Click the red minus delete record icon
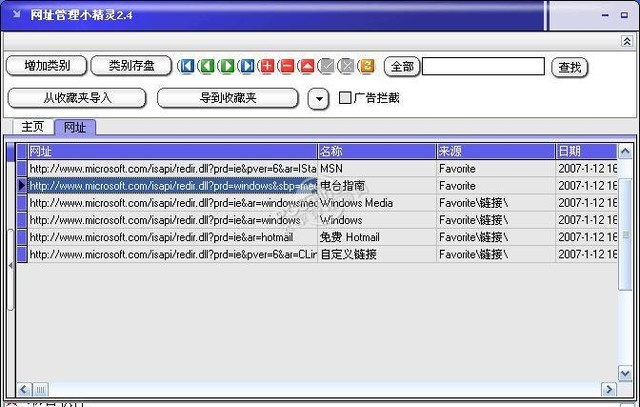 [x=286, y=67]
